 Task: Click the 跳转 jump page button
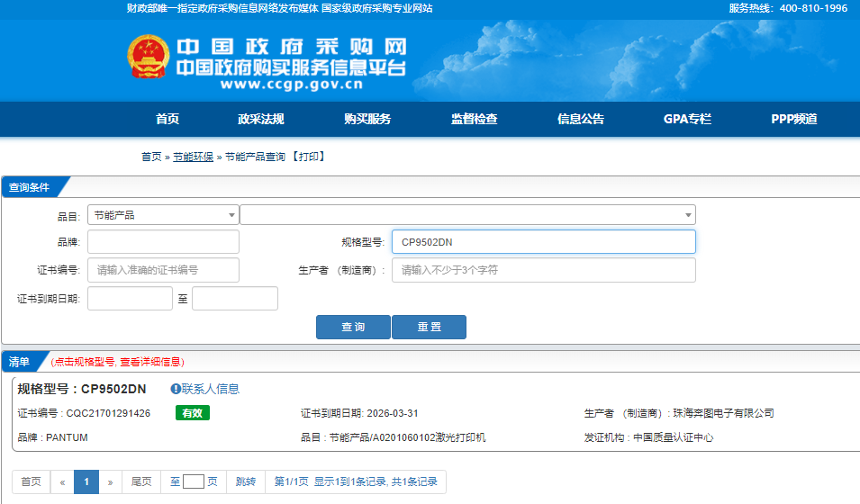246,481
